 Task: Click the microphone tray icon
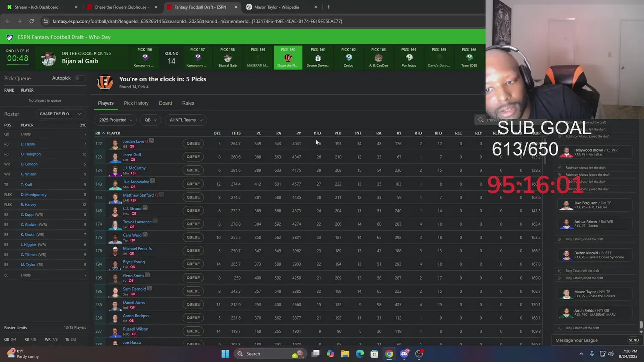(x=592, y=354)
